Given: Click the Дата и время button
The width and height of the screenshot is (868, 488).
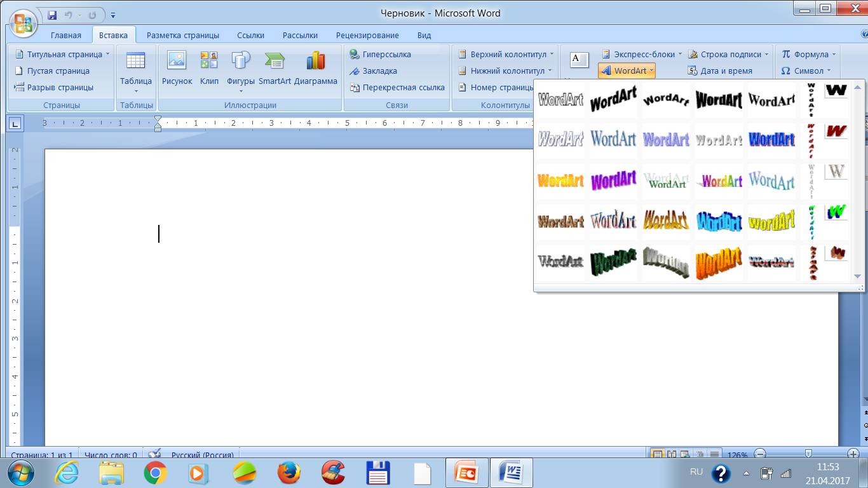Looking at the screenshot, I should [720, 71].
